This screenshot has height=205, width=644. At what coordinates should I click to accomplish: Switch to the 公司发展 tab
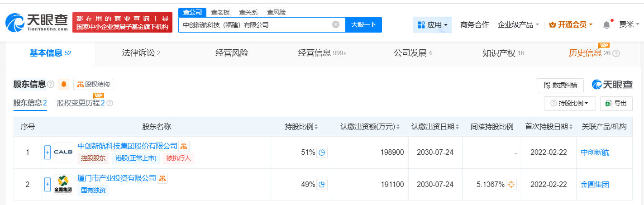413,53
